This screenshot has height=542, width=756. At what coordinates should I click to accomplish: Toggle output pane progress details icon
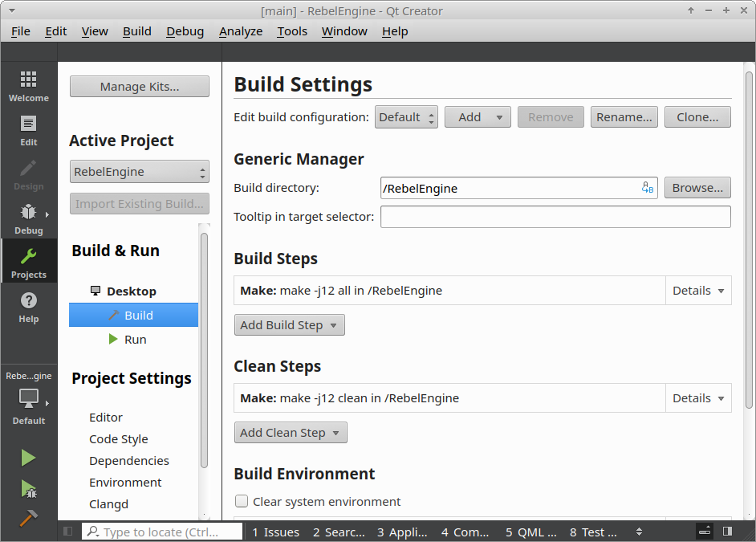coord(705,531)
